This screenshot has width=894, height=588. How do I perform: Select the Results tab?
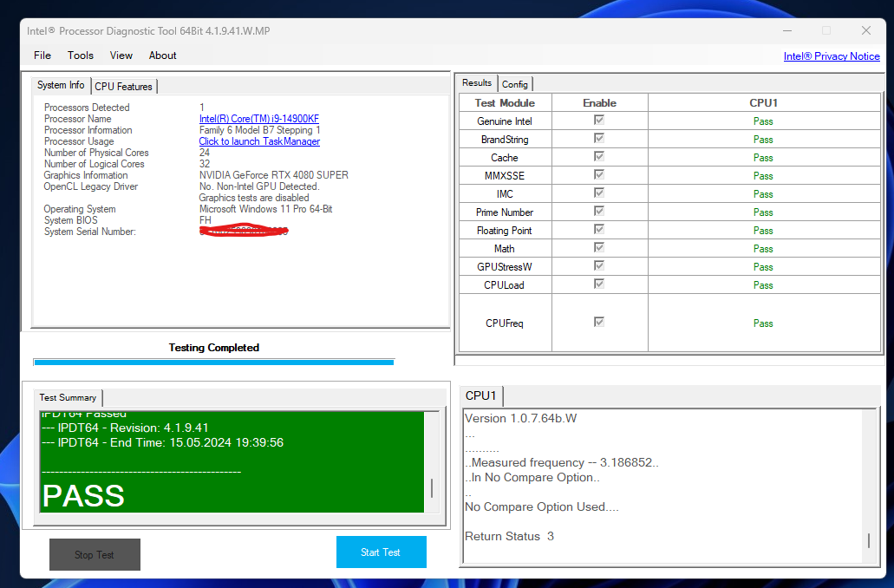coord(477,82)
